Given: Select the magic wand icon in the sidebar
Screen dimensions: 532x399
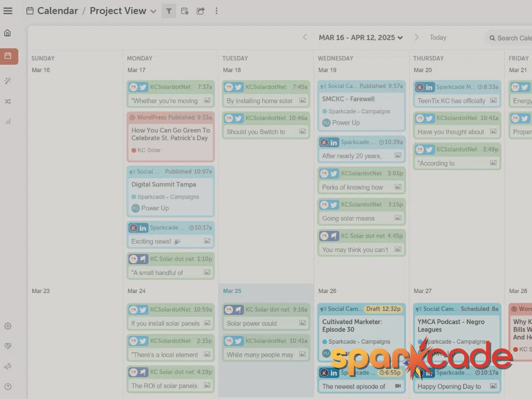Looking at the screenshot, I should click(8, 81).
